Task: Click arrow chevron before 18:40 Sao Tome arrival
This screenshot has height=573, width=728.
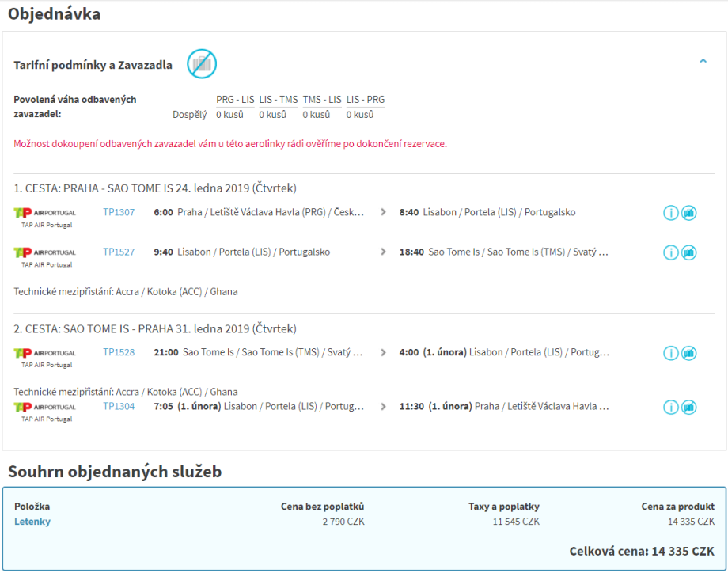Action: (x=384, y=252)
